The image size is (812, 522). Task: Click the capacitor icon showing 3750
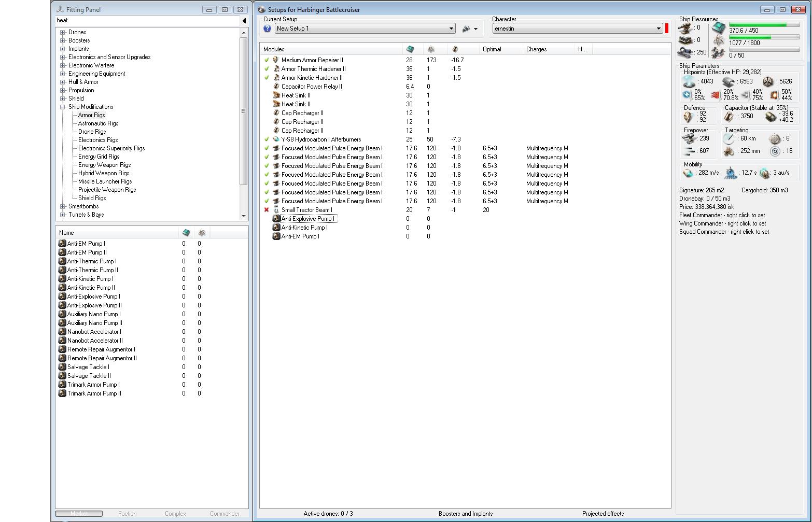729,117
